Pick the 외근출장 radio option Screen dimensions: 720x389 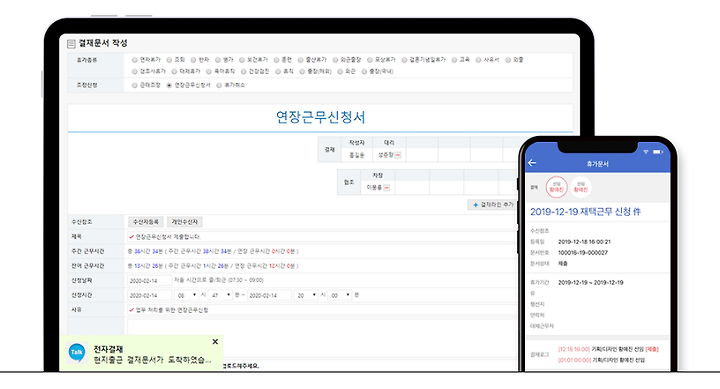tap(335, 60)
